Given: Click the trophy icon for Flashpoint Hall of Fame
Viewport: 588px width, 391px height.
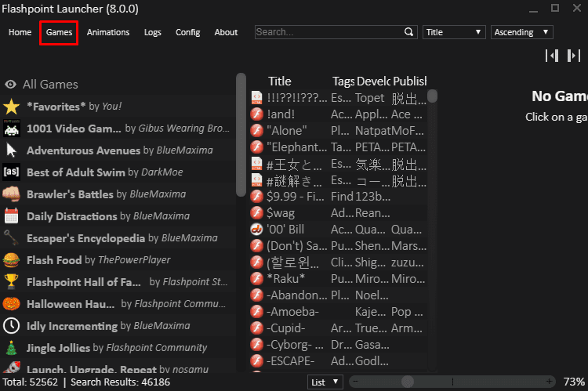Looking at the screenshot, I should tap(11, 282).
